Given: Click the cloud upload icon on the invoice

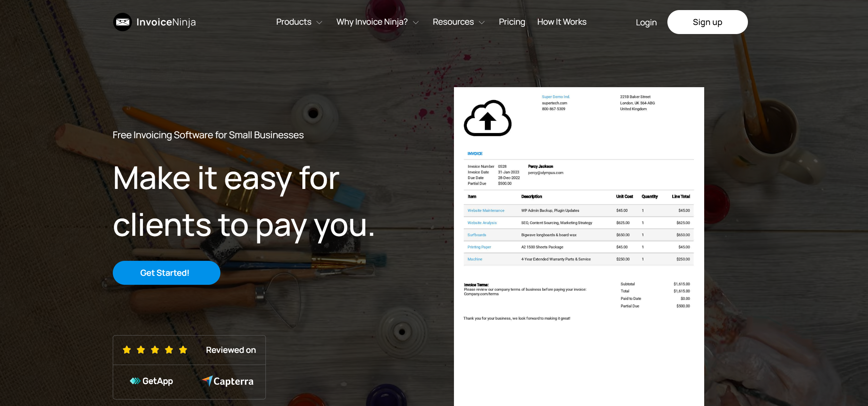Looking at the screenshot, I should click(487, 119).
